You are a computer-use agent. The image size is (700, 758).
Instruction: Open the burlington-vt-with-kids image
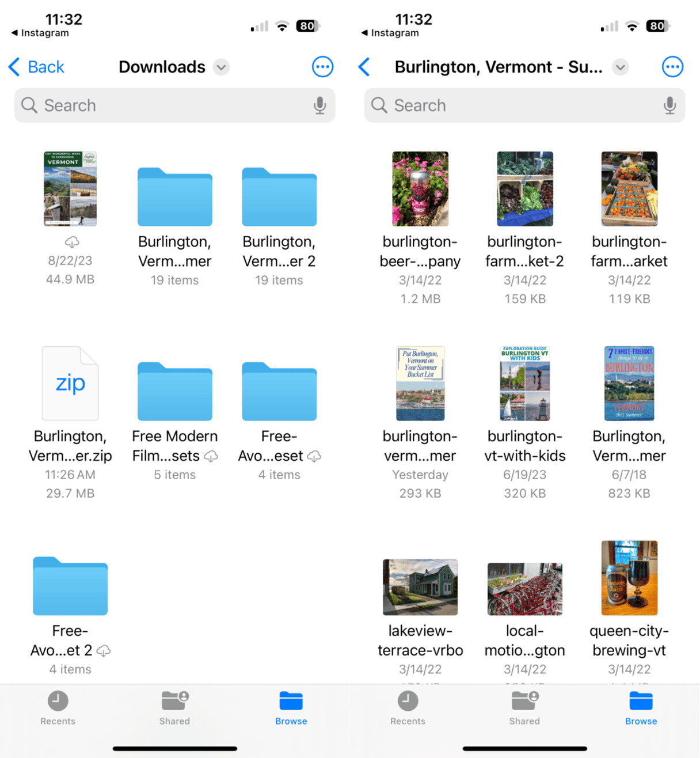[524, 384]
